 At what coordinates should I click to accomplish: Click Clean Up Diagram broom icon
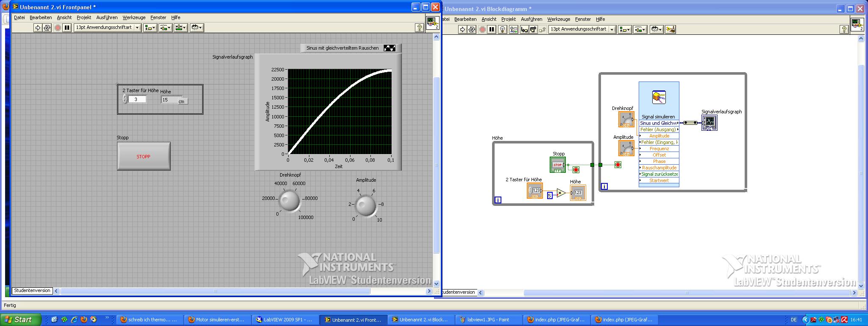670,29
